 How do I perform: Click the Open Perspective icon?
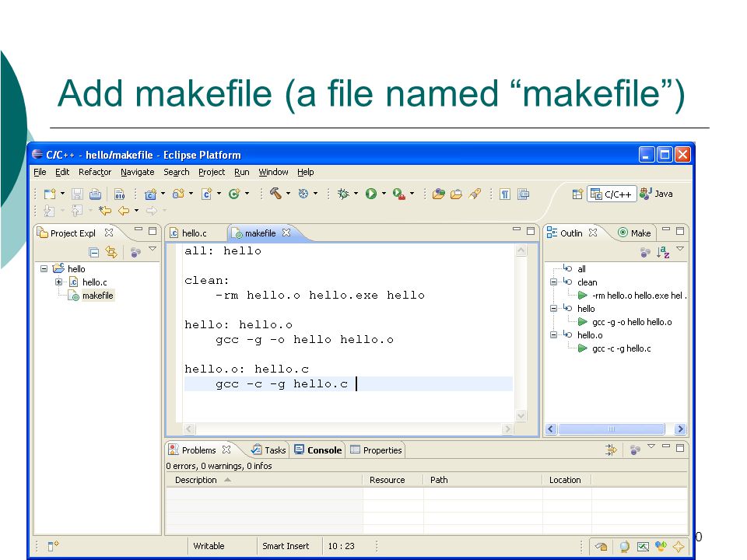coord(577,194)
